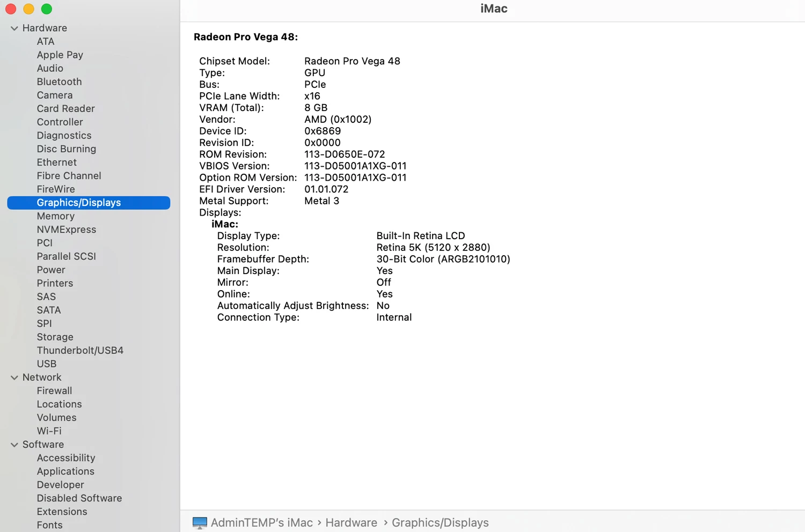Collapse the Network section chevron
The width and height of the screenshot is (805, 532).
tap(14, 378)
